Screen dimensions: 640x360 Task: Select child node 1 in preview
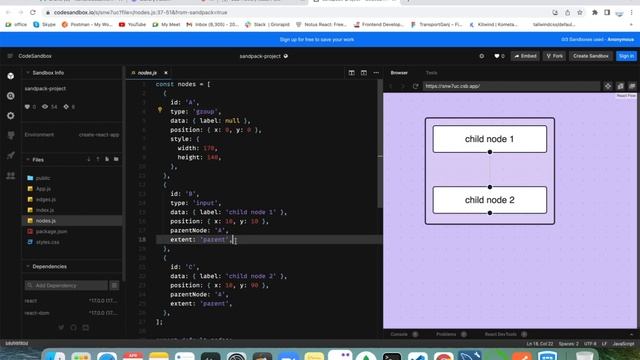click(x=489, y=139)
